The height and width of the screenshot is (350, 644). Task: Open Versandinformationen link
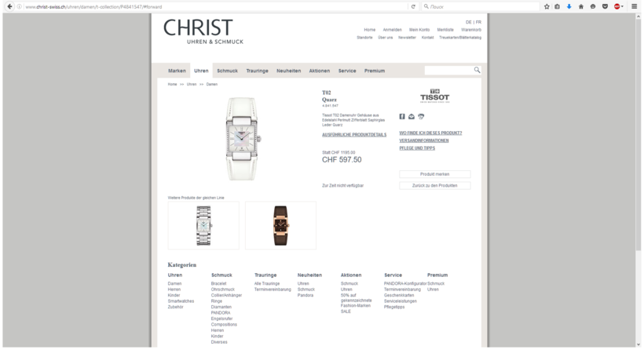point(424,140)
